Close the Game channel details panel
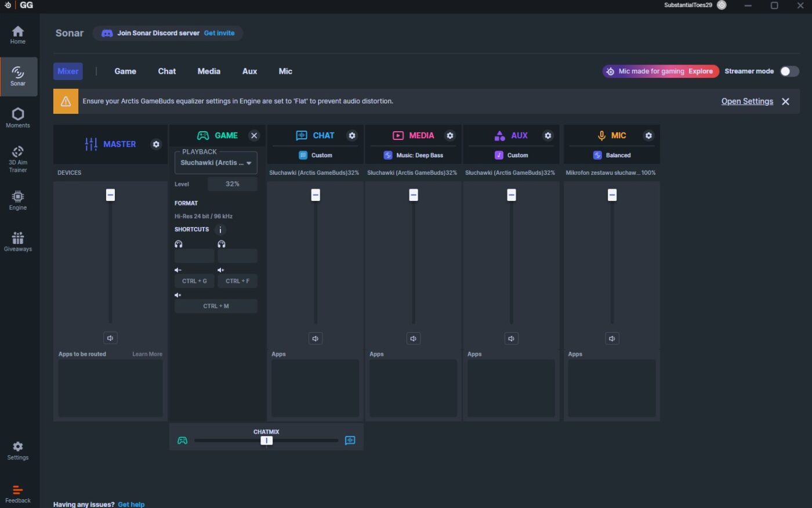The image size is (812, 508). 254,135
